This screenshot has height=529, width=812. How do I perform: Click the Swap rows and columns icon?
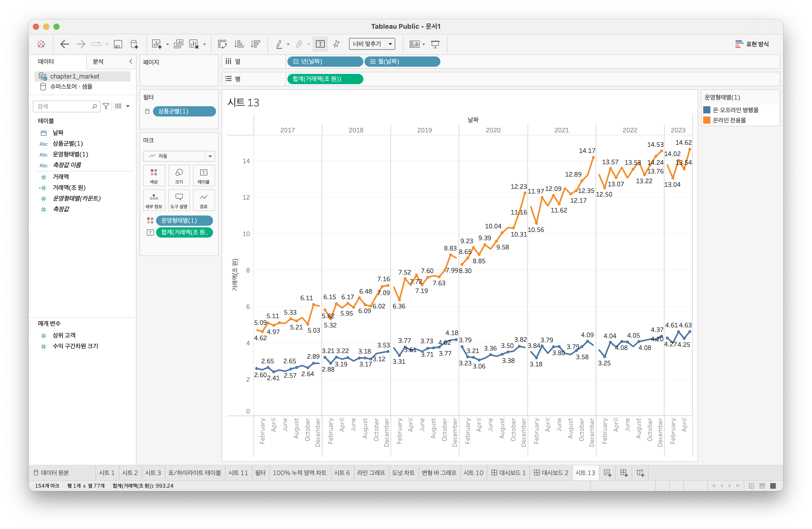pos(222,44)
